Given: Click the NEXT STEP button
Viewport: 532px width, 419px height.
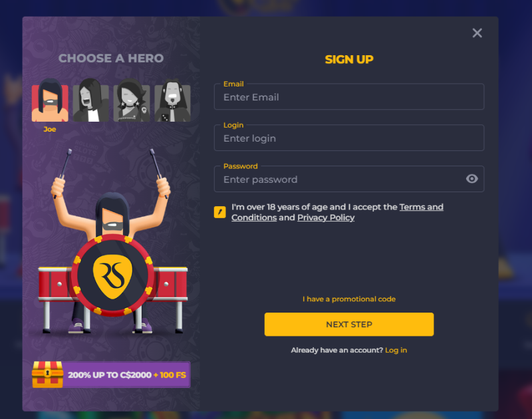Looking at the screenshot, I should 349,325.
